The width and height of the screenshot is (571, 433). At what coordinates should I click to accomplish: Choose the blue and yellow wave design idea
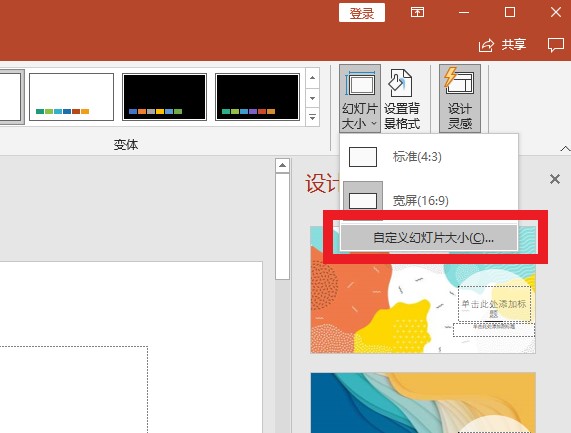click(423, 402)
